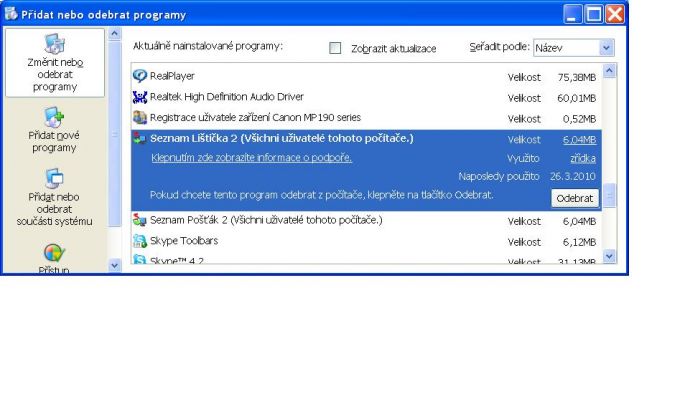The width and height of the screenshot is (685, 399).
Task: Open the Seřadit podle Název dropdown
Action: pyautogui.click(x=574, y=48)
